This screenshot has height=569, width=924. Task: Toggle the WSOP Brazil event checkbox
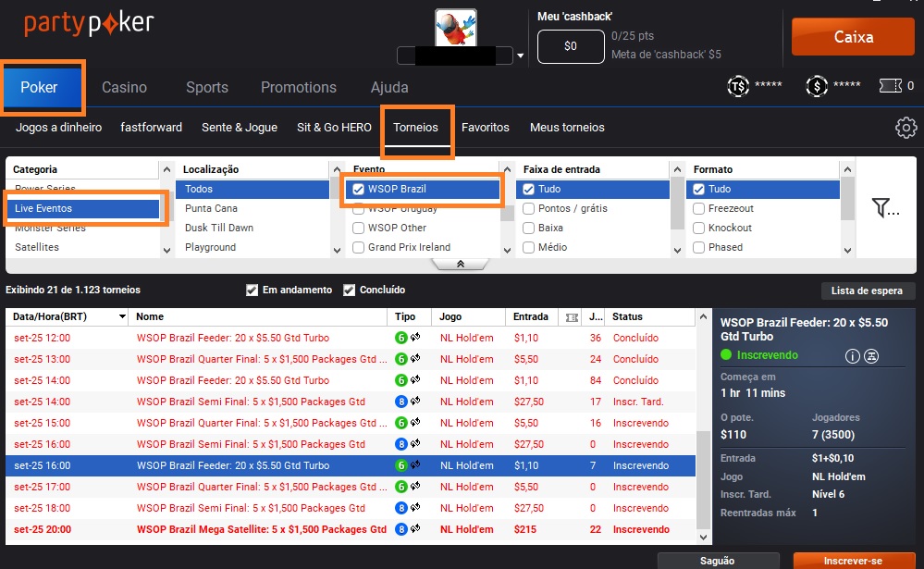(x=358, y=190)
